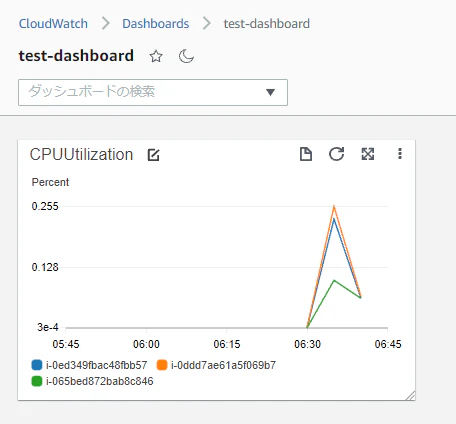Maximize the CPUUtilization widget to fullscreen
The width and height of the screenshot is (456, 424).
[x=368, y=154]
